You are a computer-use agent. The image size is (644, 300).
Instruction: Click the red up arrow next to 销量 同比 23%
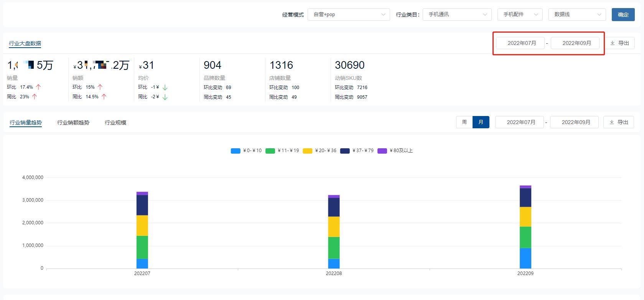pos(35,97)
